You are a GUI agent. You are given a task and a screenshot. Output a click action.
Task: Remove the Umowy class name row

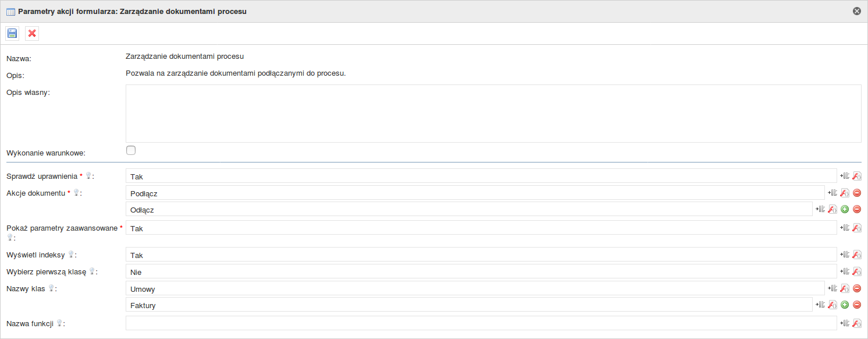pos(857,288)
